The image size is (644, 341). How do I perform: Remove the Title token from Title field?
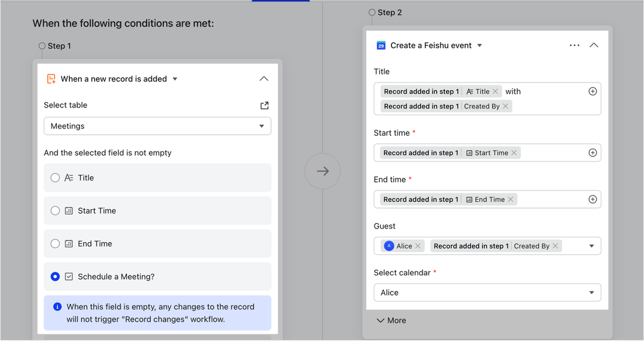click(495, 92)
